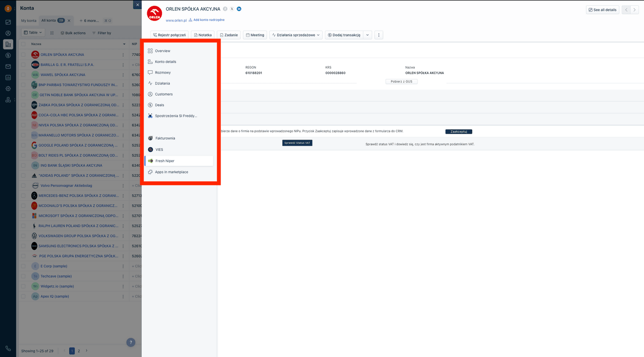The height and width of the screenshot is (357, 644).
Task: Open the Table view dropdown
Action: (33, 32)
